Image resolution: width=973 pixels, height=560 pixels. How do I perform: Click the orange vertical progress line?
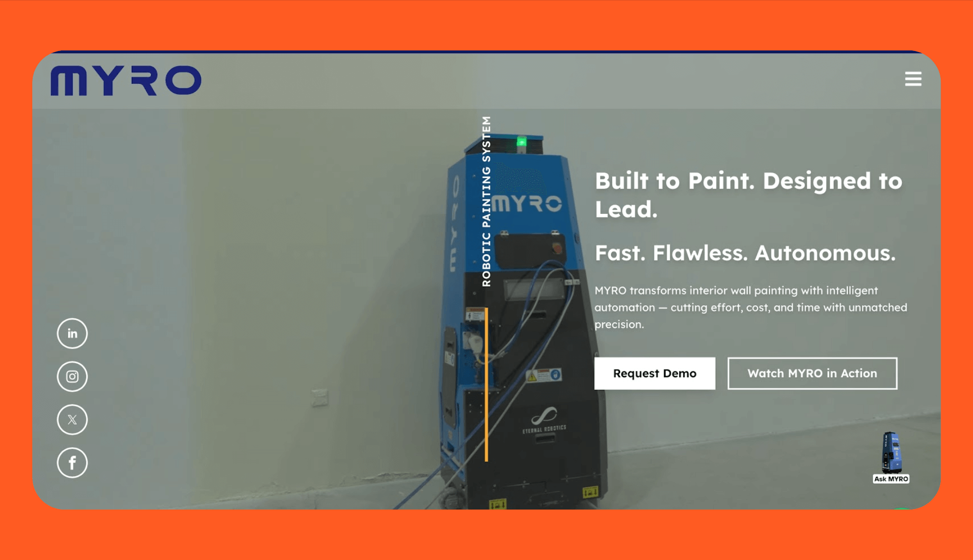[486, 384]
